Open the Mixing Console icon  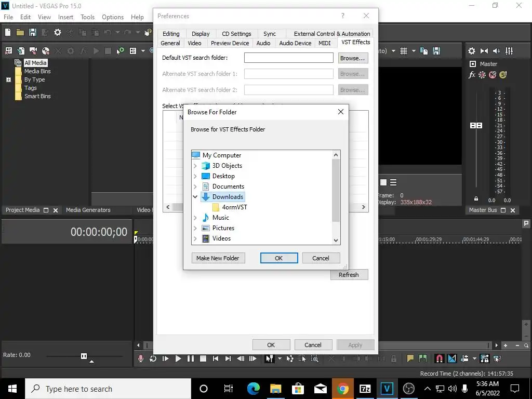[509, 51]
